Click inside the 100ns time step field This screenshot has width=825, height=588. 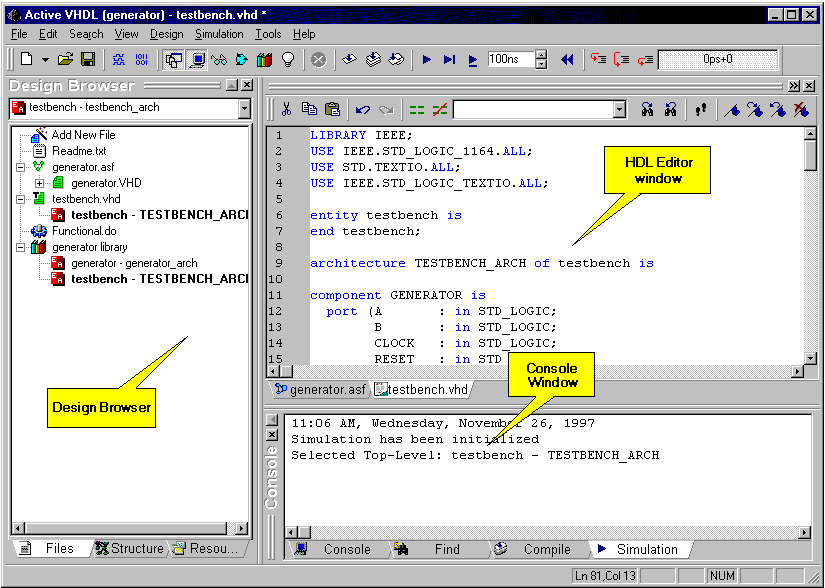click(x=510, y=60)
